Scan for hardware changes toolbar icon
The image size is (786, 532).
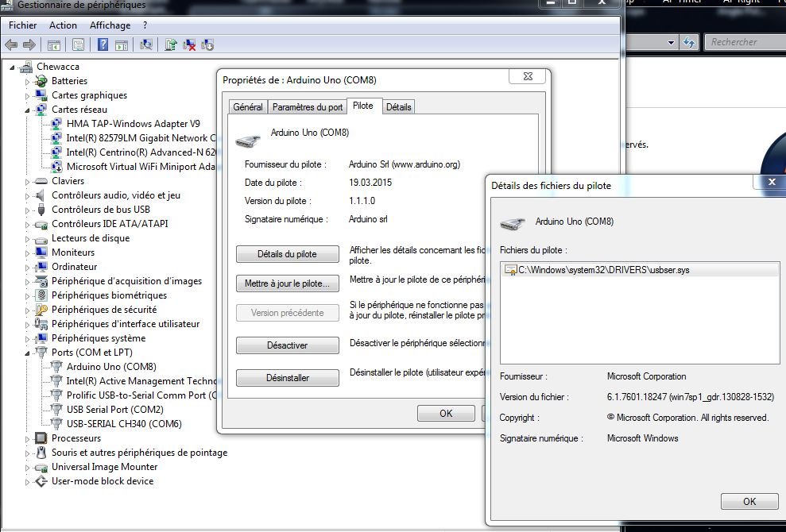click(x=146, y=45)
